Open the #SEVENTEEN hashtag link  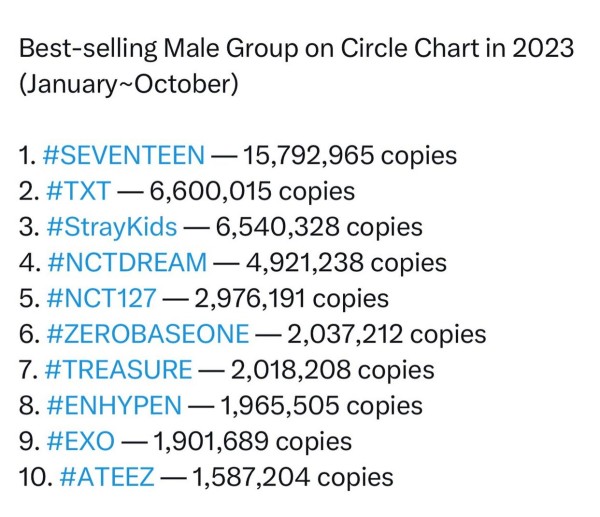(x=127, y=157)
